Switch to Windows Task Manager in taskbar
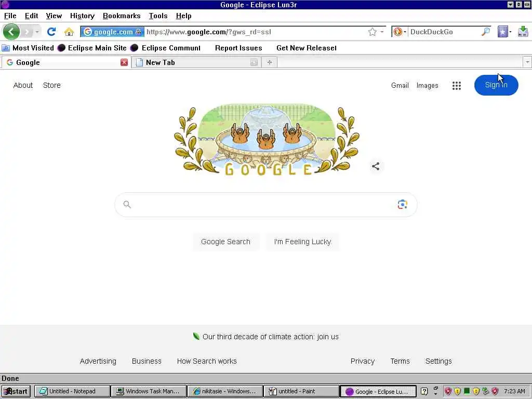532x399 pixels. [x=149, y=391]
